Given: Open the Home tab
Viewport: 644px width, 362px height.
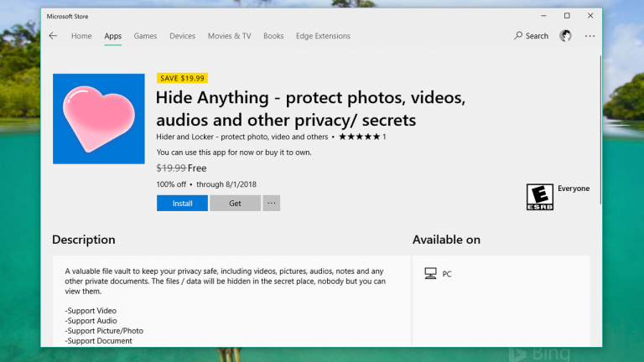Looking at the screenshot, I should pos(81,36).
